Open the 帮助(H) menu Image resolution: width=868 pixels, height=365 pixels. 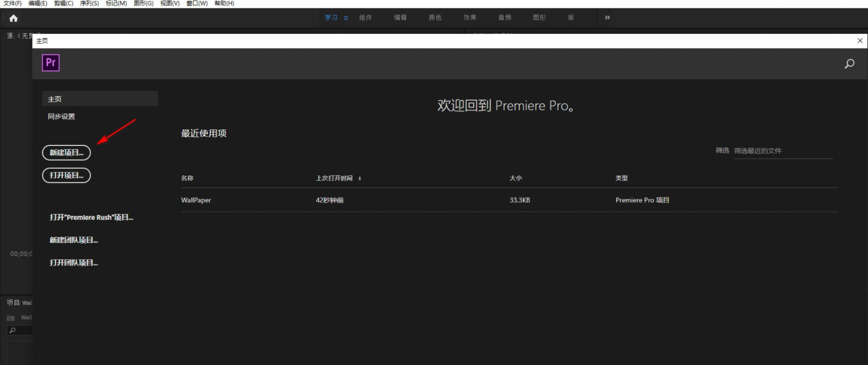point(225,3)
